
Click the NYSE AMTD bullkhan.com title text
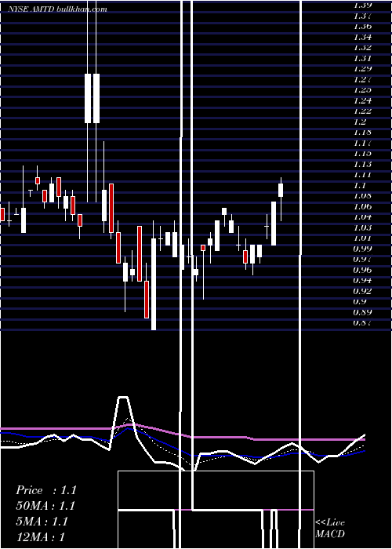58,9
